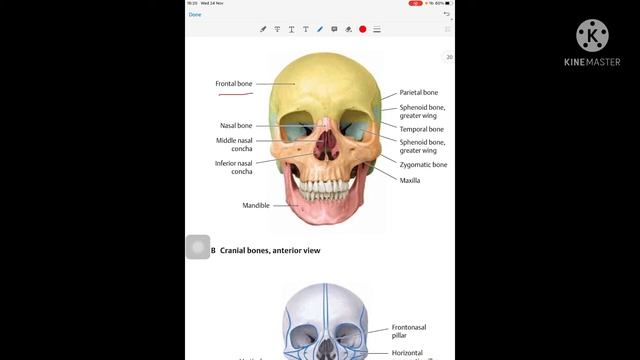Tap the gray floating assistive button
The width and height of the screenshot is (640, 360).
[198, 247]
